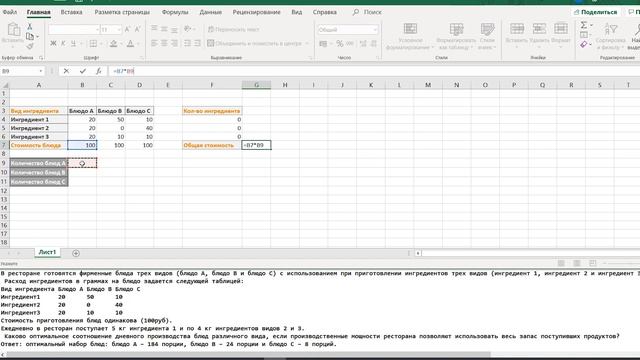Click Decrease Decimal icon
640x360 pixels.
pos(373,43)
